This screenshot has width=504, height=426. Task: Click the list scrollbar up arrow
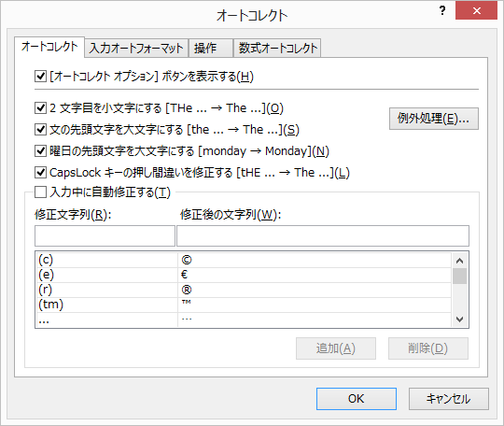pyautogui.click(x=459, y=261)
